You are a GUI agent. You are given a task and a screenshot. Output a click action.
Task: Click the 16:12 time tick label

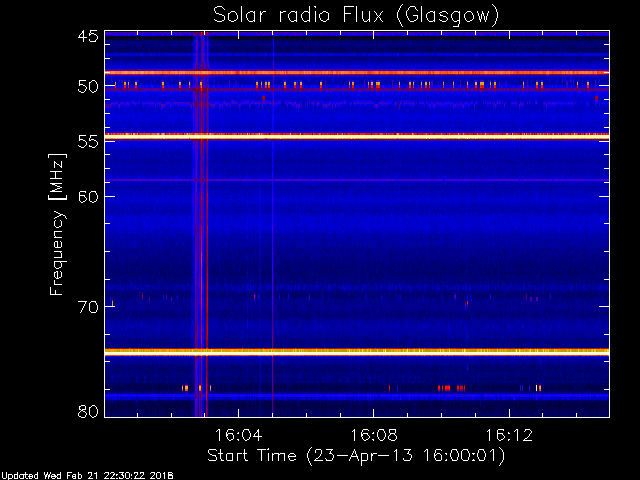(x=509, y=435)
